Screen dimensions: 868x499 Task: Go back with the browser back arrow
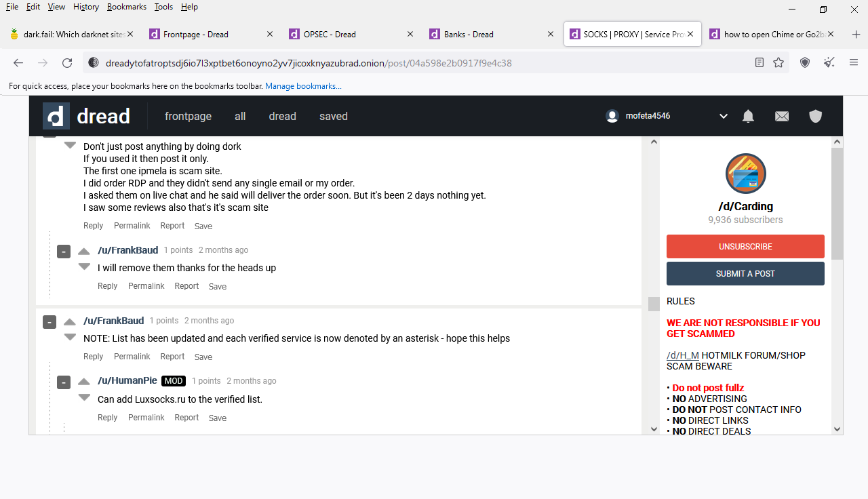click(18, 62)
